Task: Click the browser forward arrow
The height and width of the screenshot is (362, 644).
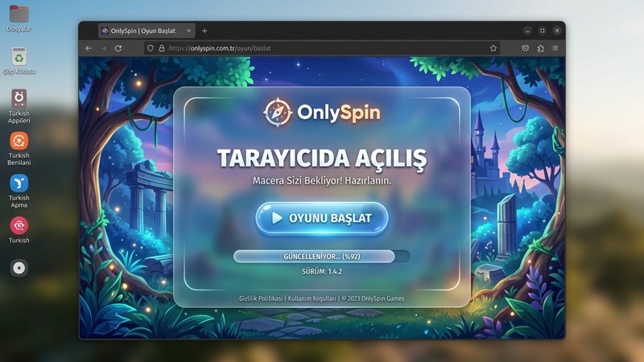Action: pos(103,48)
